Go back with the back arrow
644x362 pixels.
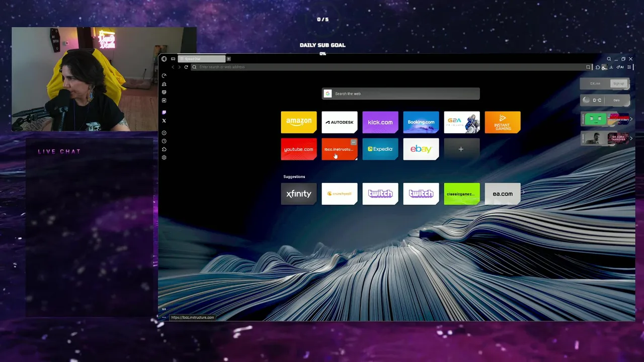pos(173,67)
